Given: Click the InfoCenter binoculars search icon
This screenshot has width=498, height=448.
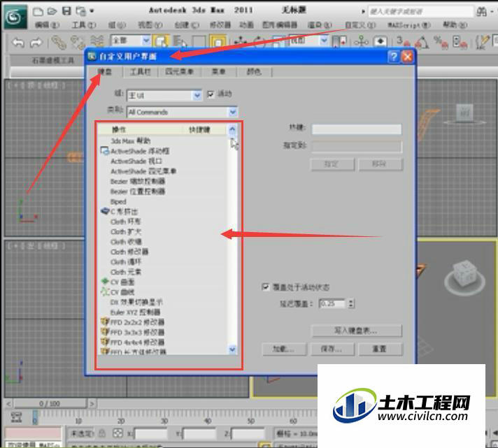Looking at the screenshot, I should (481, 12).
